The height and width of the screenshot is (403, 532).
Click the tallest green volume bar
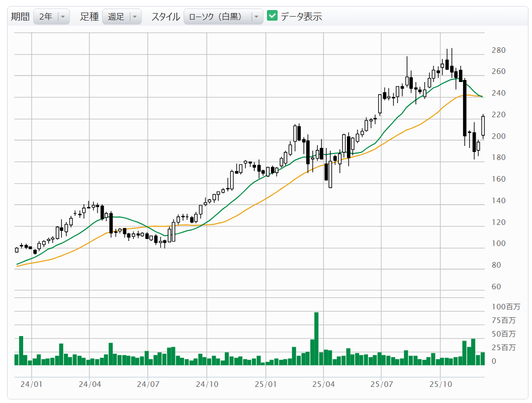tap(316, 338)
